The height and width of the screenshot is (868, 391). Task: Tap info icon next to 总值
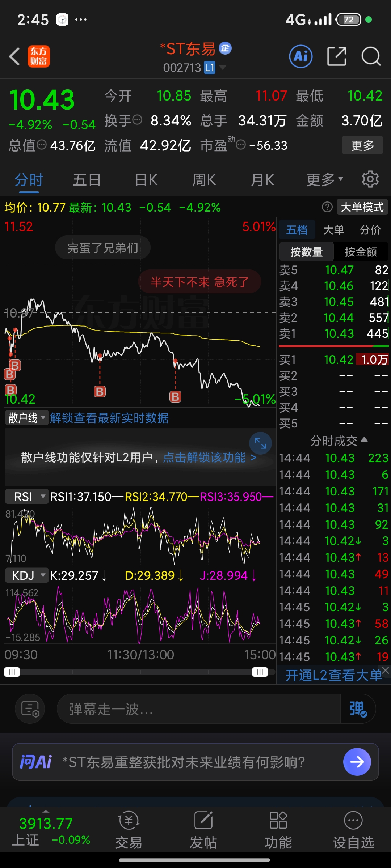pyautogui.click(x=42, y=145)
